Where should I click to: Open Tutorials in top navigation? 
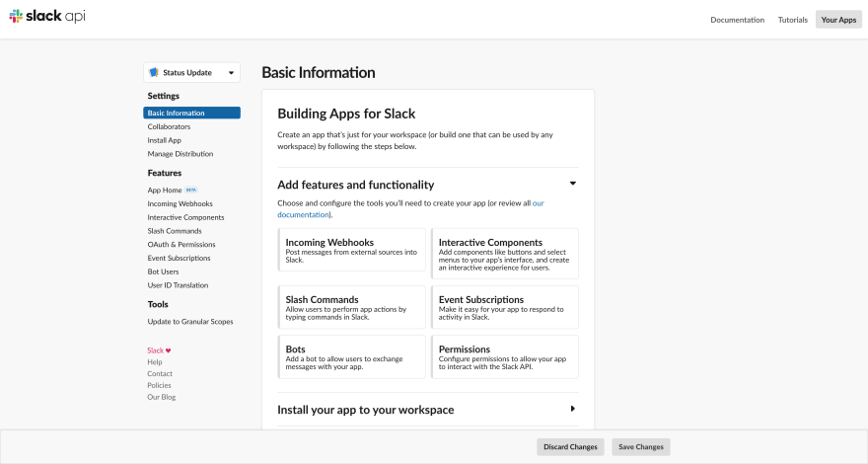[x=792, y=20]
